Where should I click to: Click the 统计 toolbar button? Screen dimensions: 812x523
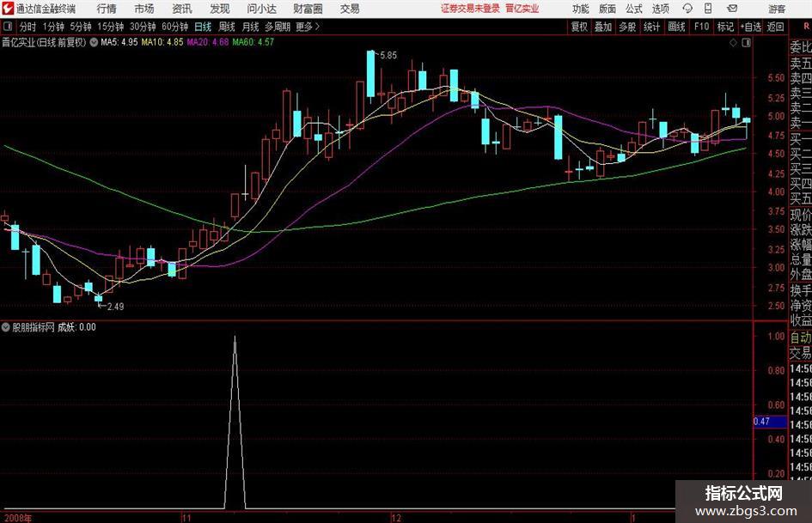tap(651, 27)
